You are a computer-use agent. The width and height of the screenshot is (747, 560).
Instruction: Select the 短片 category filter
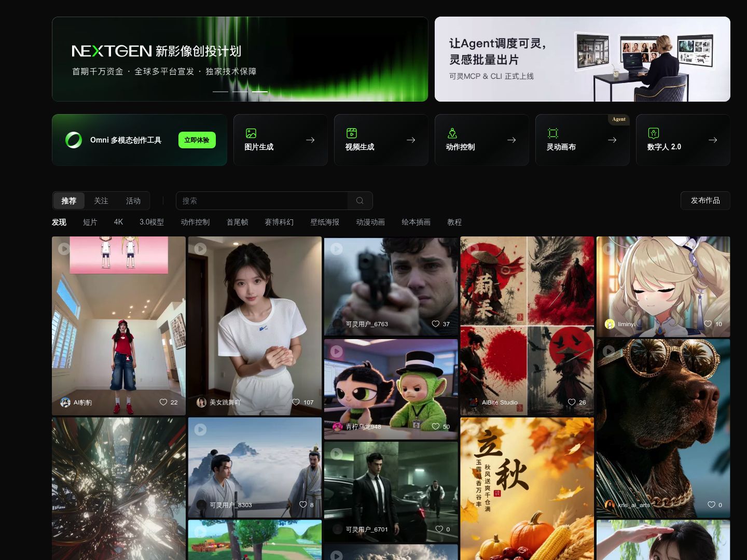coord(90,222)
